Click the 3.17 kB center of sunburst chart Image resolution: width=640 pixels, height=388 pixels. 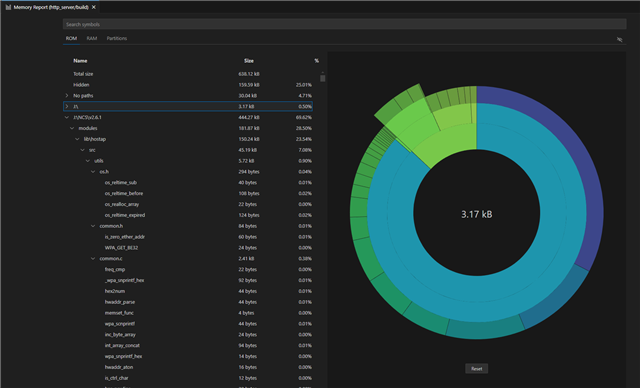click(x=476, y=214)
